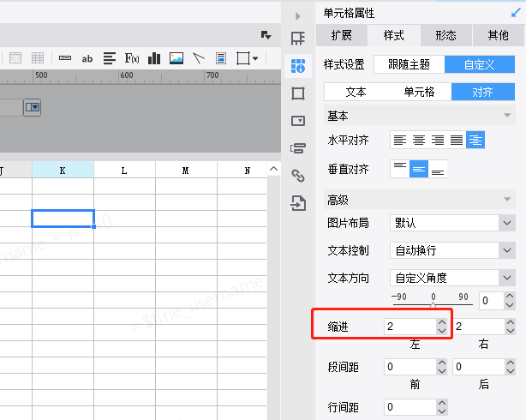Switch to the 形态 tab
The image size is (526, 420).
click(x=445, y=35)
